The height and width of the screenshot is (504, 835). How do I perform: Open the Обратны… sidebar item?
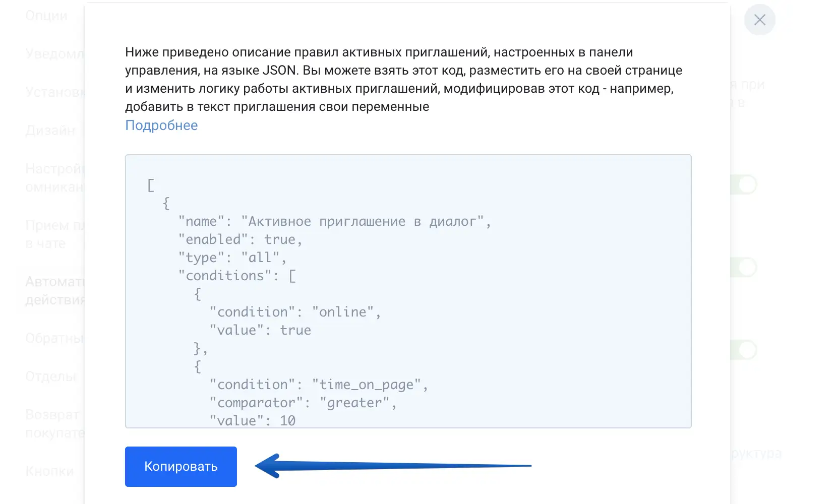[x=54, y=338]
